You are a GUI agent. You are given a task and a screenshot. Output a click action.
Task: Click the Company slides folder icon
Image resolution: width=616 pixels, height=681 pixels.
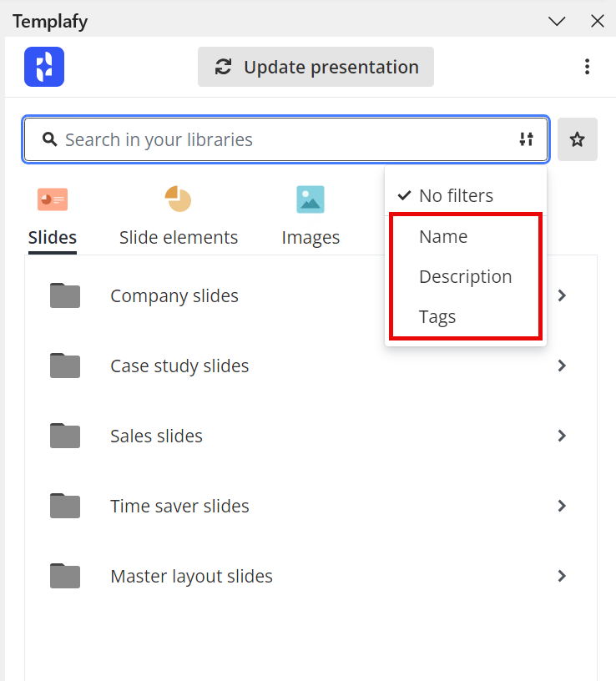tap(65, 295)
